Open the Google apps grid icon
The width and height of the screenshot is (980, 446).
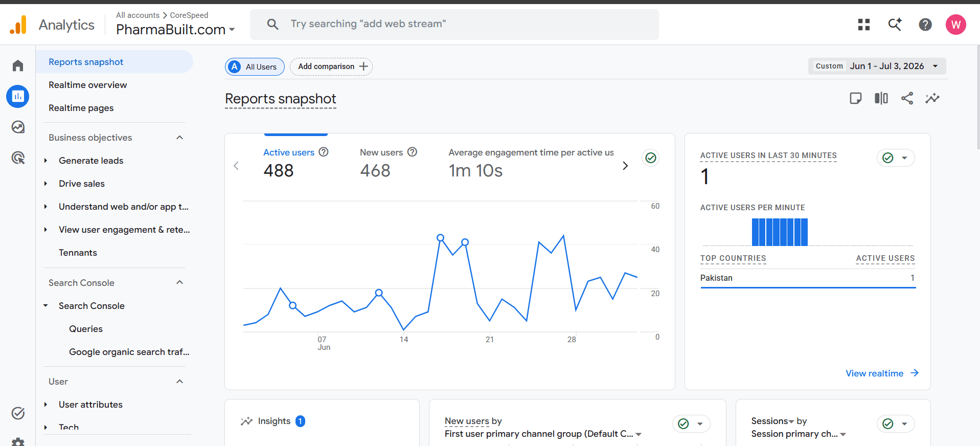tap(864, 25)
